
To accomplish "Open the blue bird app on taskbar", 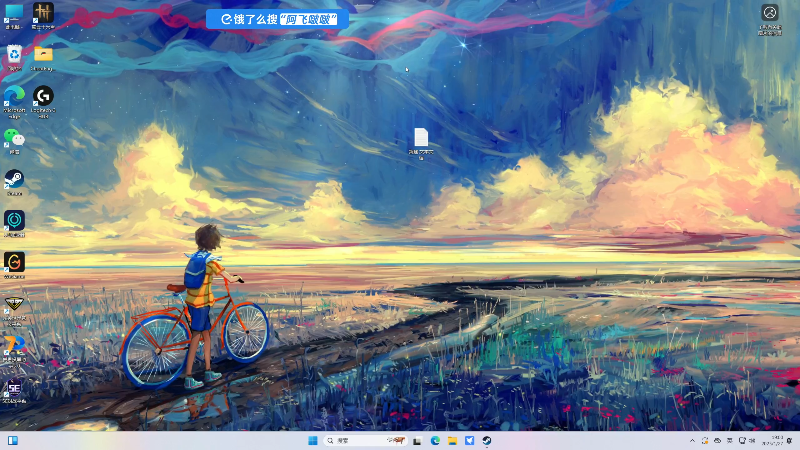I will [469, 440].
